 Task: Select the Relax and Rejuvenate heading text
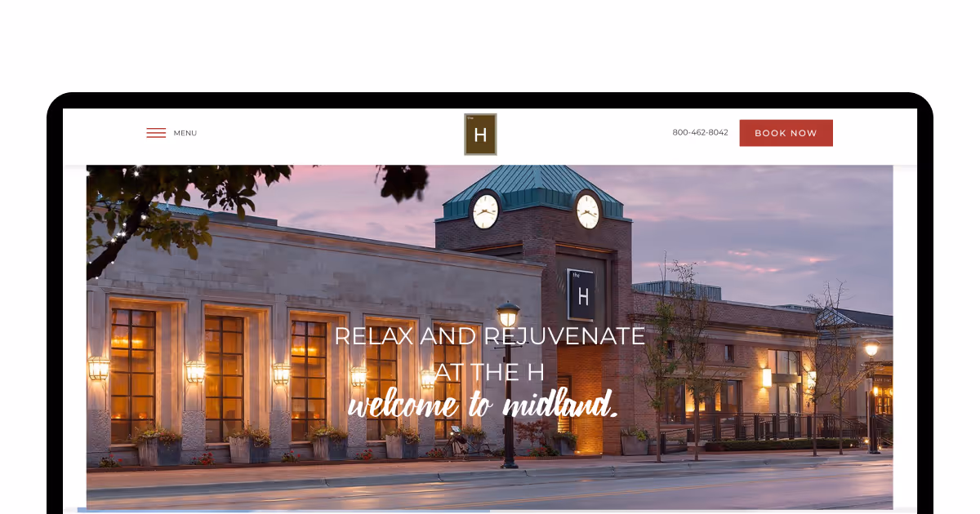point(489,353)
